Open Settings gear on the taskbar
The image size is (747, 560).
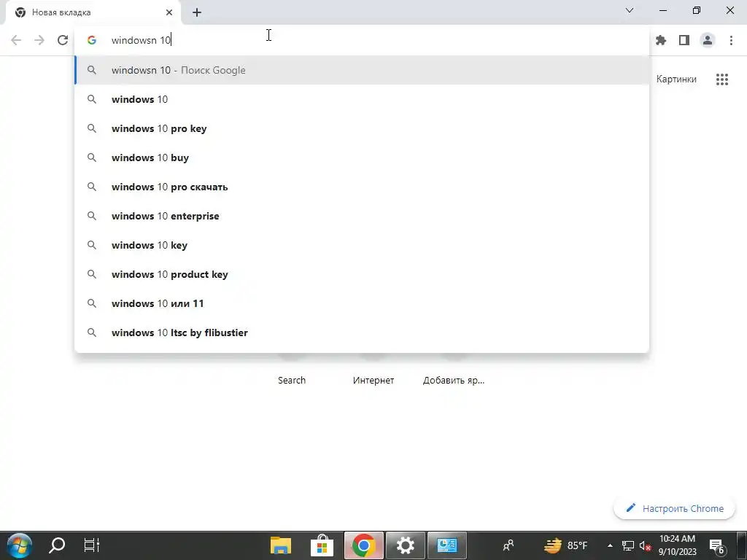point(406,545)
